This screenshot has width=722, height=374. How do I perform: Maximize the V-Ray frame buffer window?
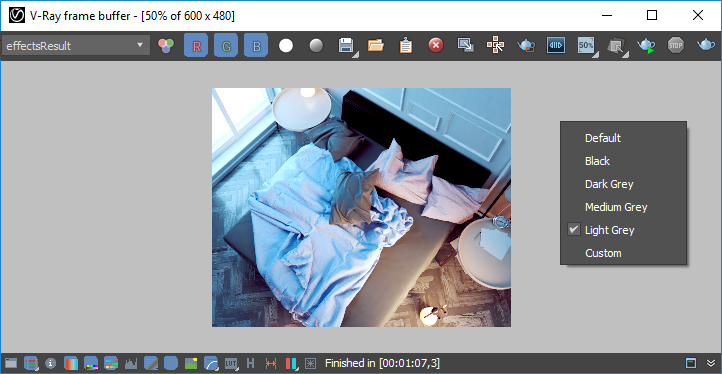click(652, 15)
